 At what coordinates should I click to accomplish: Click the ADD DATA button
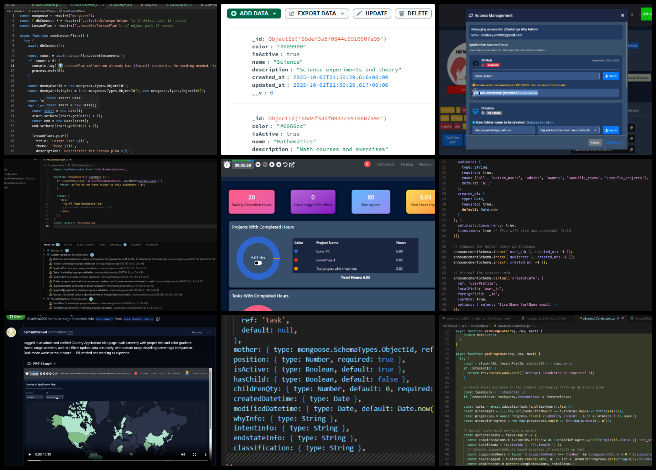[252, 15]
